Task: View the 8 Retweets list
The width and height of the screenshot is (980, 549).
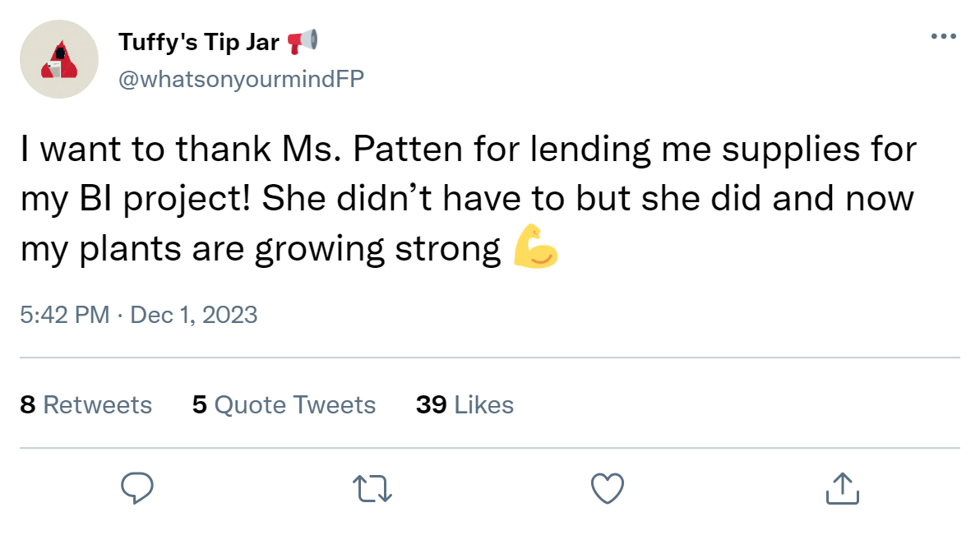Action: pos(86,405)
